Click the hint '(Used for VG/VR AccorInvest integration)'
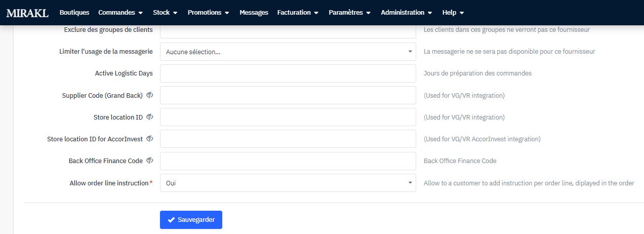 point(482,139)
